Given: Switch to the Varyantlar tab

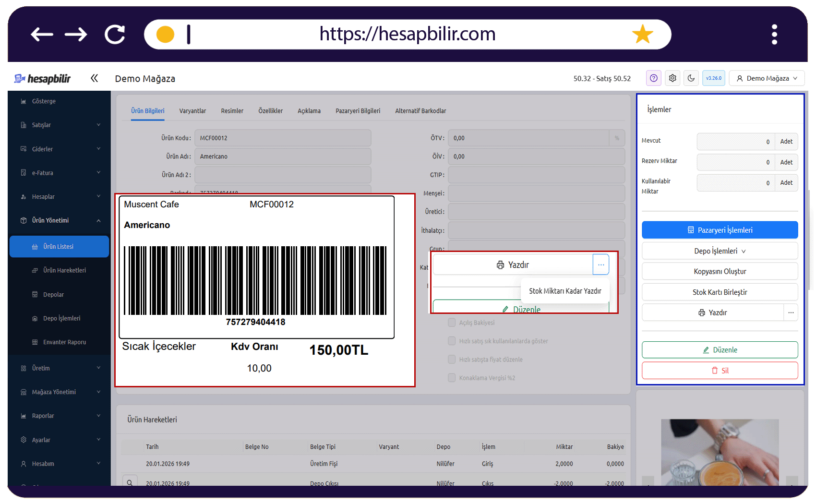Looking at the screenshot, I should click(x=192, y=111).
